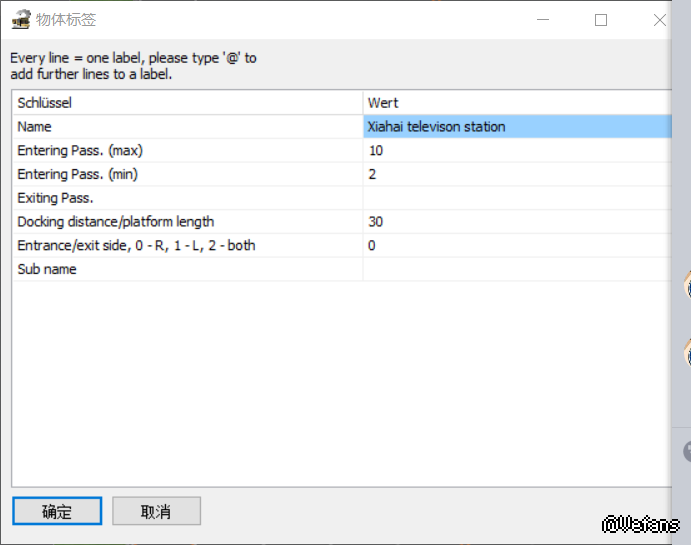Viewport: 691px width, 545px height.
Task: Edit the Entering Pass. (min) value 2
Action: [x=517, y=174]
